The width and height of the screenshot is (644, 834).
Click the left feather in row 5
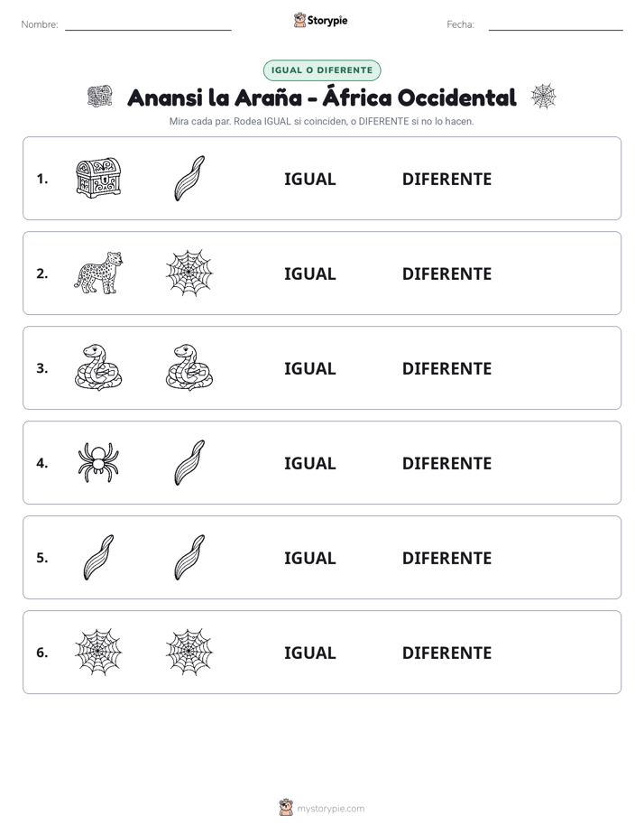(99, 557)
